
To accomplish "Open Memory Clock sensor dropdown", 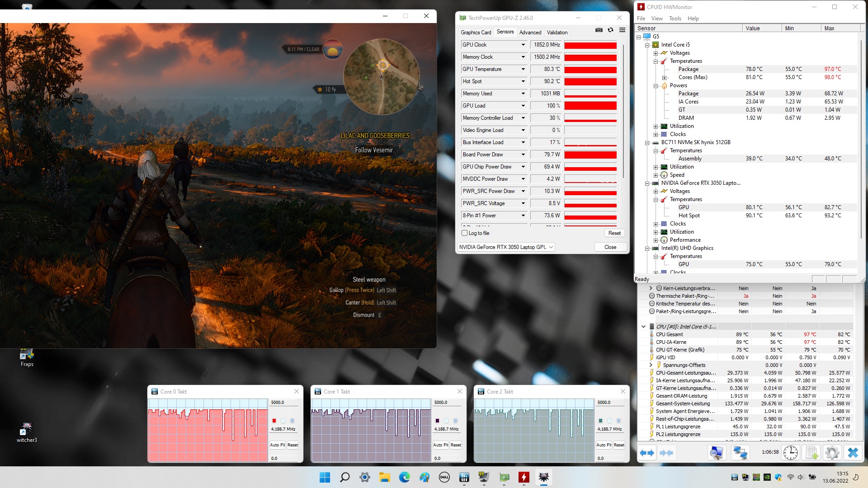I will point(523,57).
